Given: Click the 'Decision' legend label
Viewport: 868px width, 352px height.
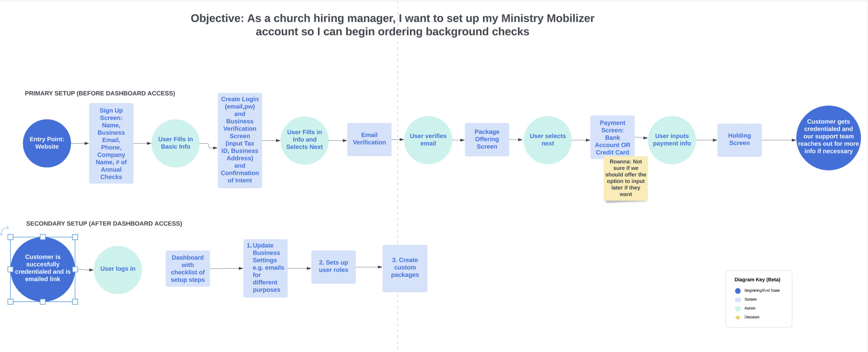Looking at the screenshot, I should (752, 317).
